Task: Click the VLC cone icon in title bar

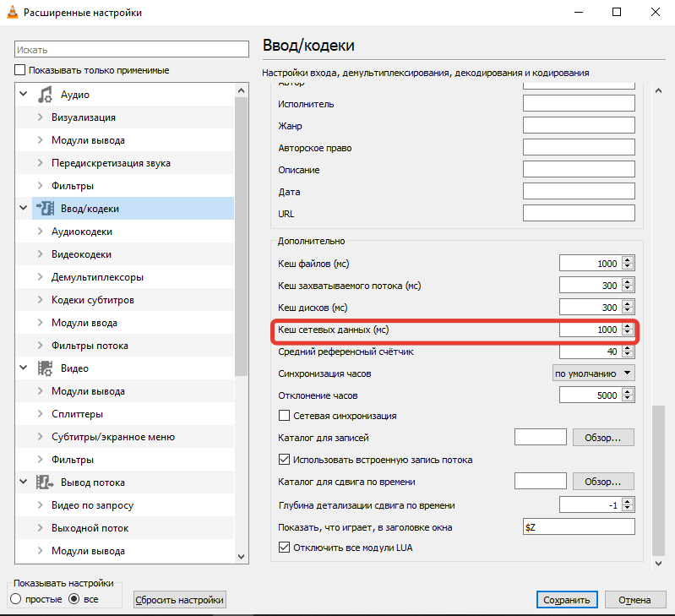Action: pyautogui.click(x=10, y=13)
